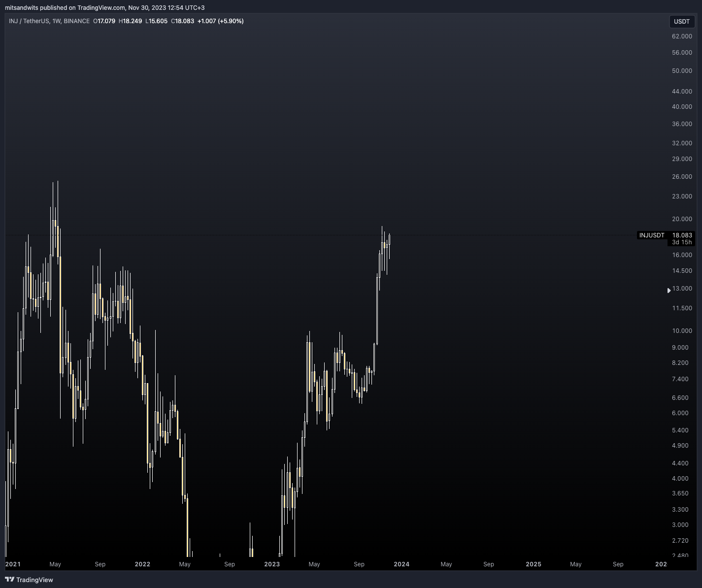Click the open value O17.079
The image size is (702, 588).
[104, 21]
